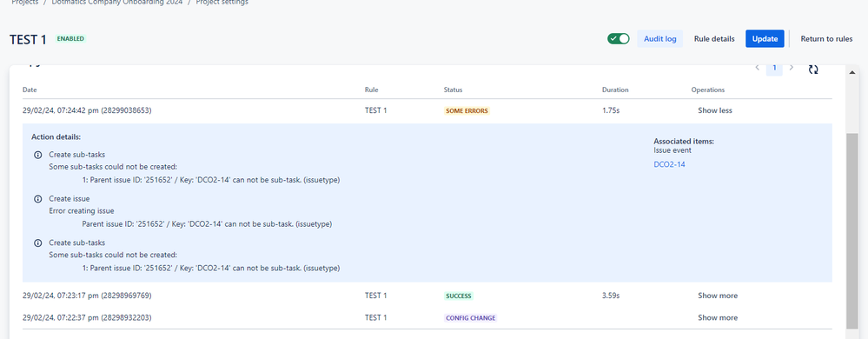Screen dimensions: 868x339
Task: Click the Date column header
Action: (30, 90)
